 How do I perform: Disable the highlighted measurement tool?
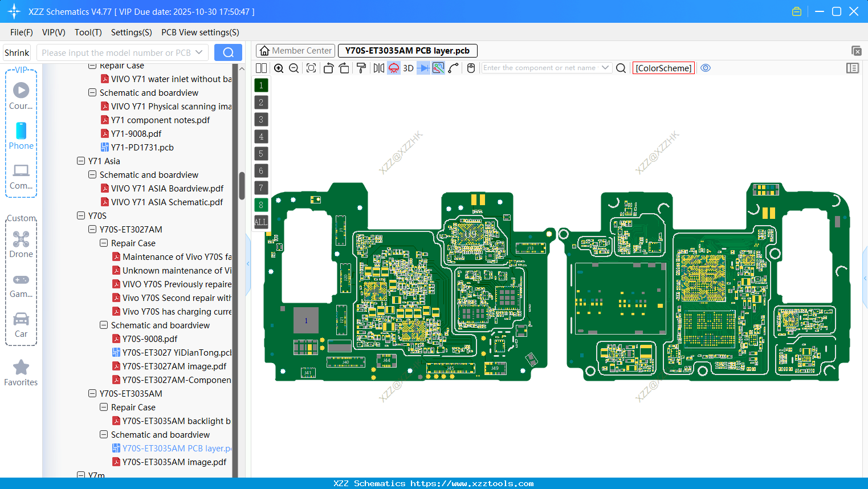point(438,68)
